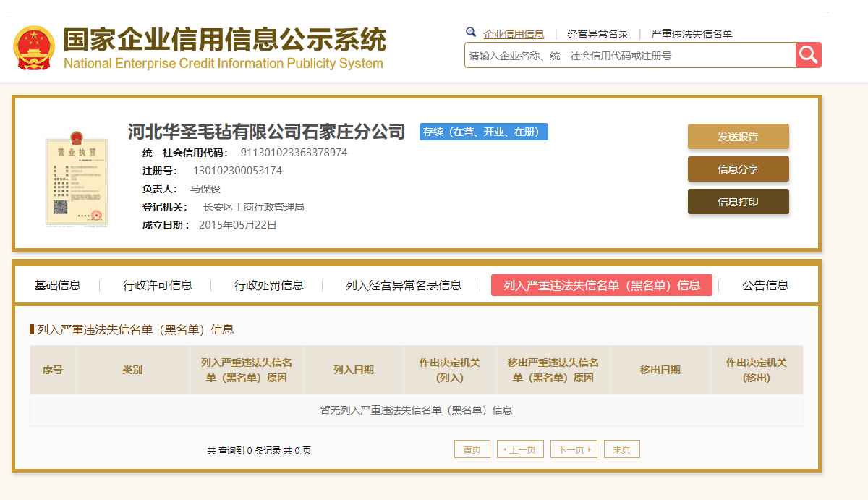Click the site title 国家企业信用信息公示系统
Viewport: 868px width, 500px height.
pyautogui.click(x=225, y=40)
